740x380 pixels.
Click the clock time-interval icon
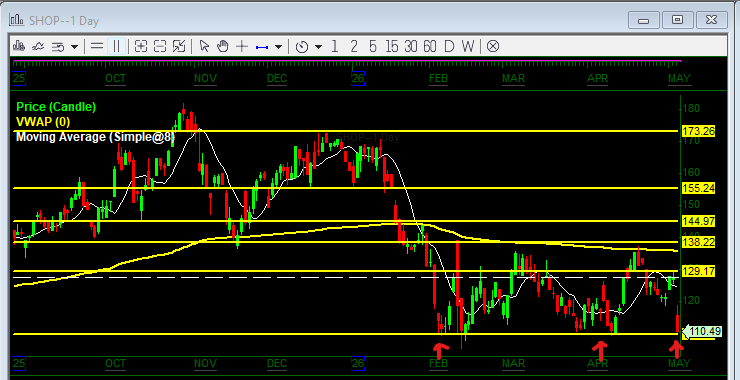pyautogui.click(x=302, y=47)
